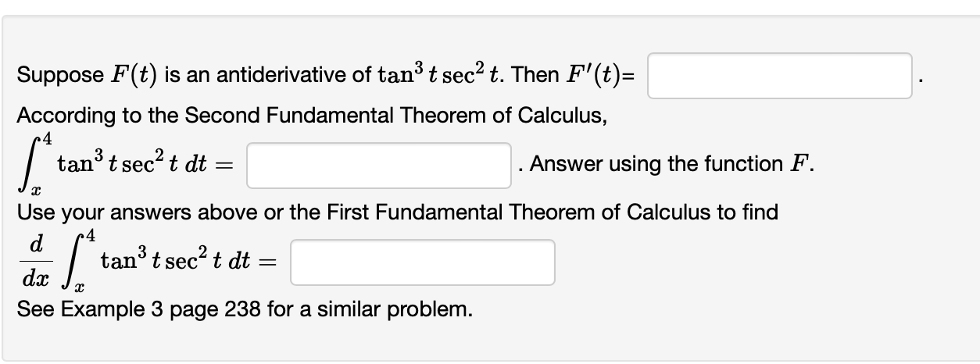This screenshot has height=364, width=980.
Task: Click the 'See Example 3 page 238' text
Action: pyautogui.click(x=245, y=309)
